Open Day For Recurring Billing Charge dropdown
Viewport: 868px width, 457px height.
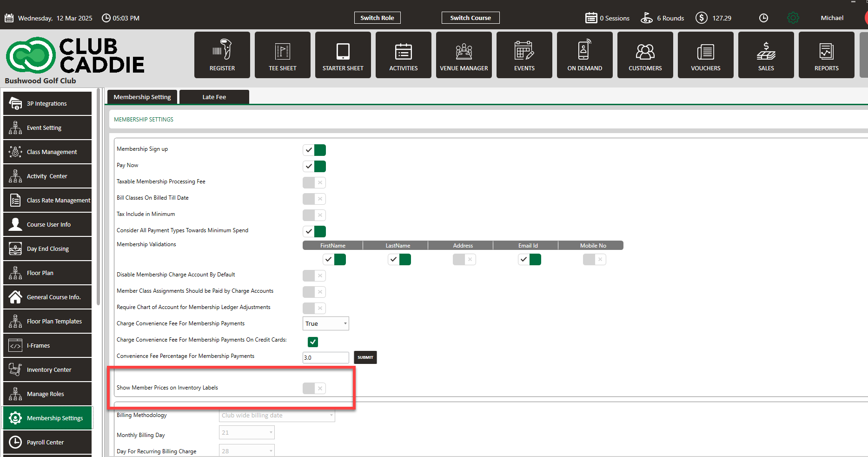click(247, 450)
